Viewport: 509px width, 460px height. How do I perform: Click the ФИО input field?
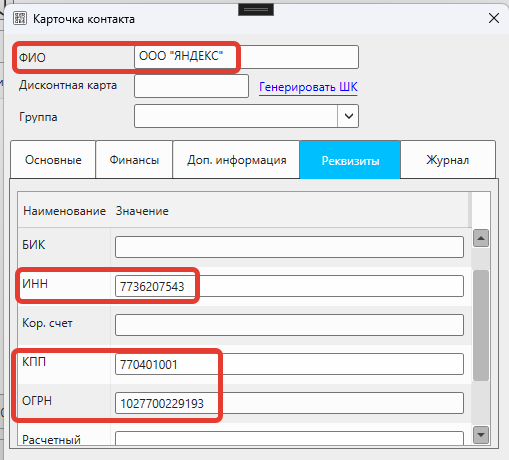[x=246, y=57]
